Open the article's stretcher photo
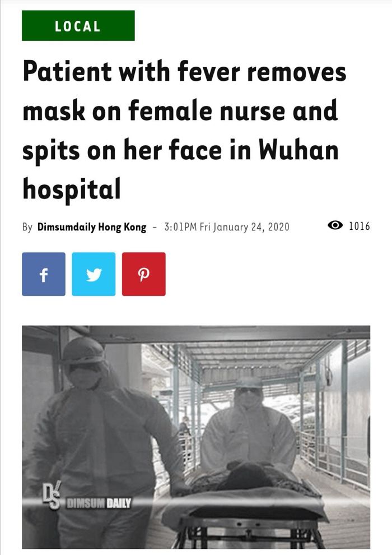Viewport: 392px width, 555px height. tap(196, 437)
